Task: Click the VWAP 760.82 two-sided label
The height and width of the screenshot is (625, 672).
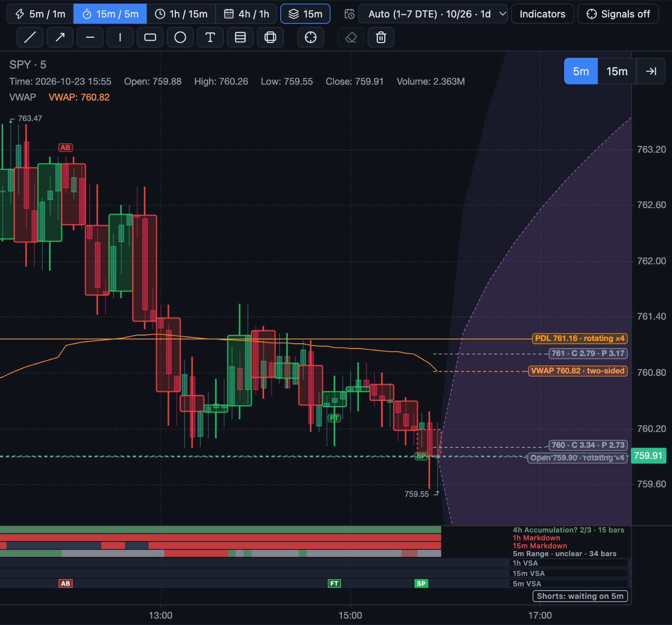Action: (x=578, y=371)
